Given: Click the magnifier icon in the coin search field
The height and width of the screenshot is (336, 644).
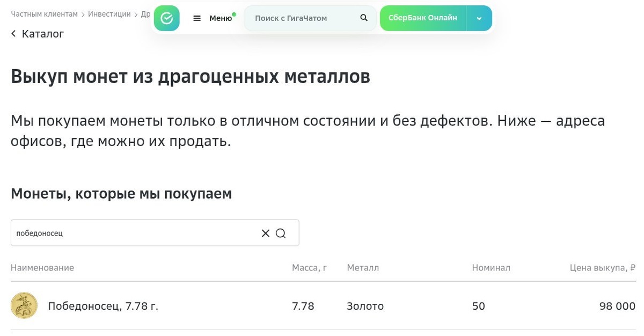Looking at the screenshot, I should (281, 233).
